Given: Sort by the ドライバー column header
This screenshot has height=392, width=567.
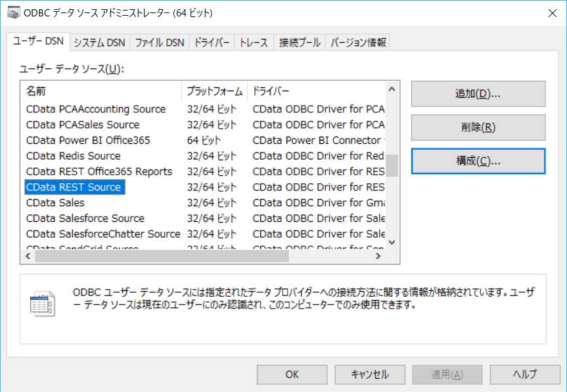Looking at the screenshot, I should tap(317, 91).
